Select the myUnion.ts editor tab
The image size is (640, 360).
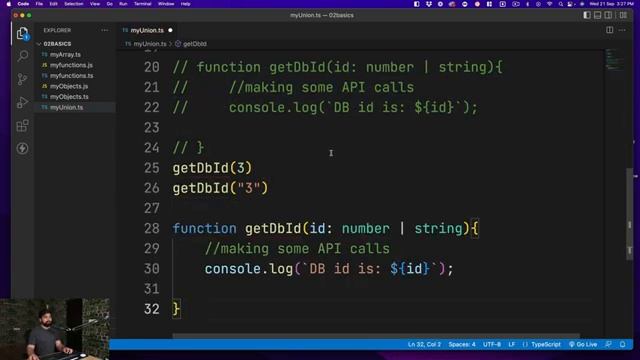pyautogui.click(x=147, y=30)
